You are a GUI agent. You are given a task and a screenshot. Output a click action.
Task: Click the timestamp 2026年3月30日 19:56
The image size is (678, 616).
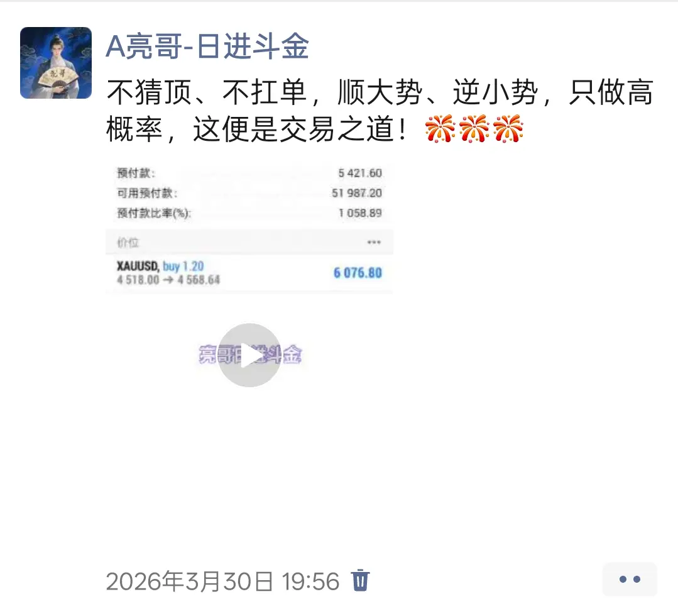click(222, 581)
